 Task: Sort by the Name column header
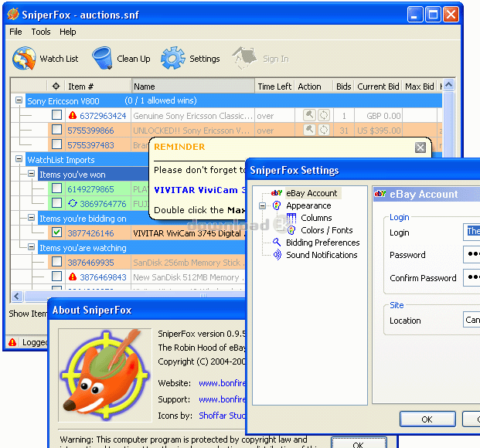pyautogui.click(x=193, y=87)
